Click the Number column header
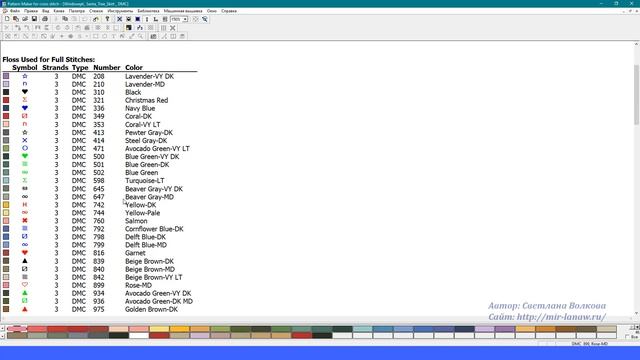Image resolution: width=640 pixels, height=360 pixels. point(107,67)
